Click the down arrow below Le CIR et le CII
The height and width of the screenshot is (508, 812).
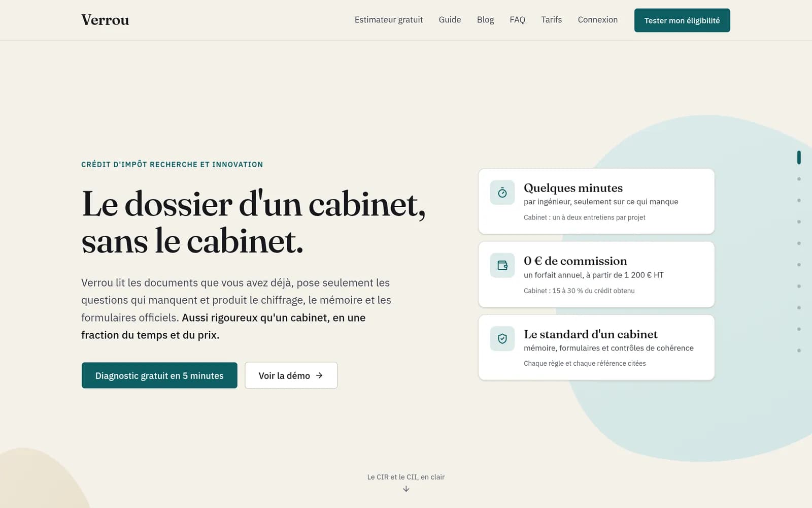click(x=406, y=489)
